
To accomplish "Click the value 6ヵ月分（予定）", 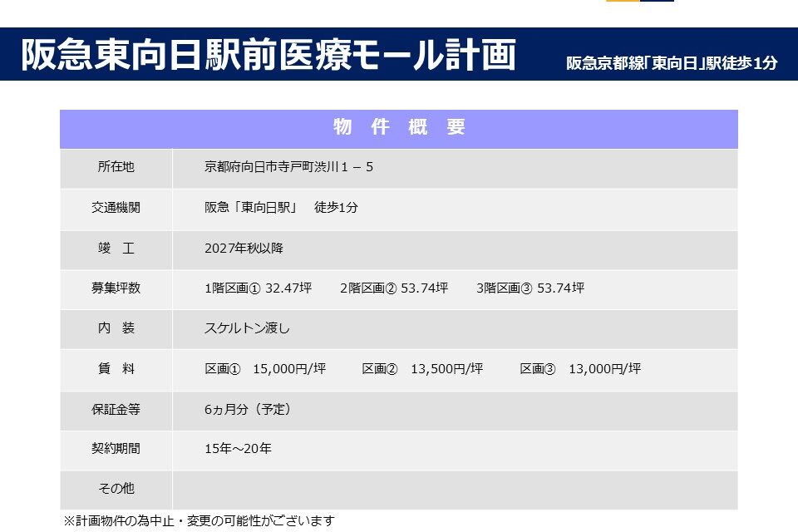I will tap(249, 409).
